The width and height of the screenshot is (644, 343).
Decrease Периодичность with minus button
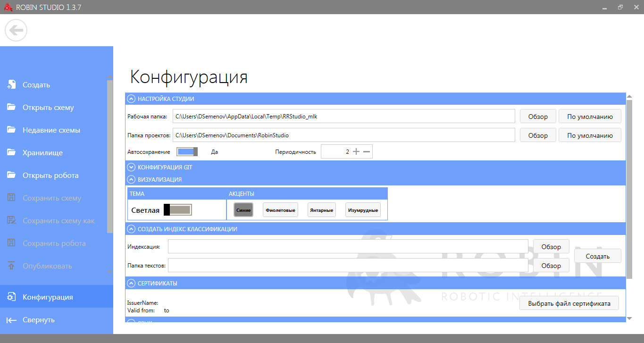tap(367, 151)
